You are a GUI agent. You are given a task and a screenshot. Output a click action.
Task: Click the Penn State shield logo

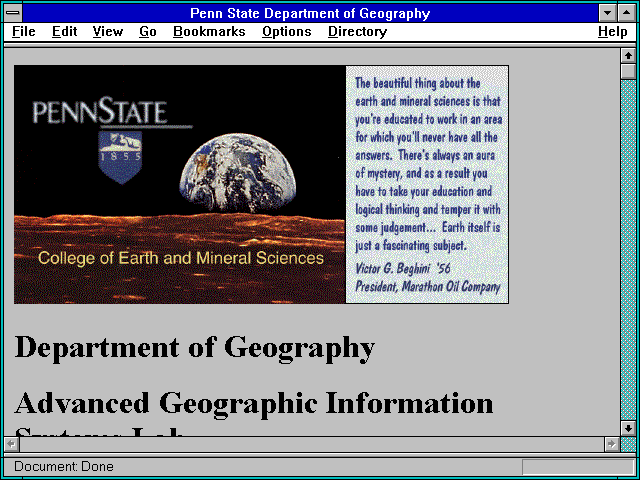click(x=120, y=157)
